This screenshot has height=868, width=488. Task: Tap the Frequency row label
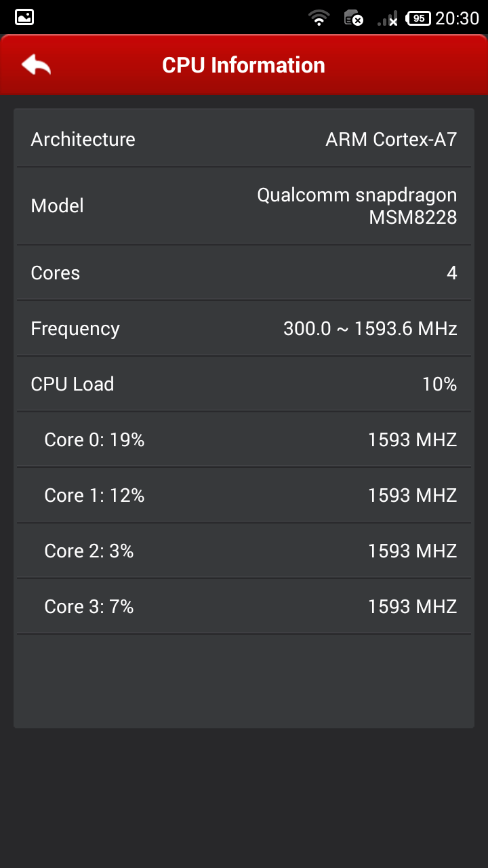coord(75,328)
